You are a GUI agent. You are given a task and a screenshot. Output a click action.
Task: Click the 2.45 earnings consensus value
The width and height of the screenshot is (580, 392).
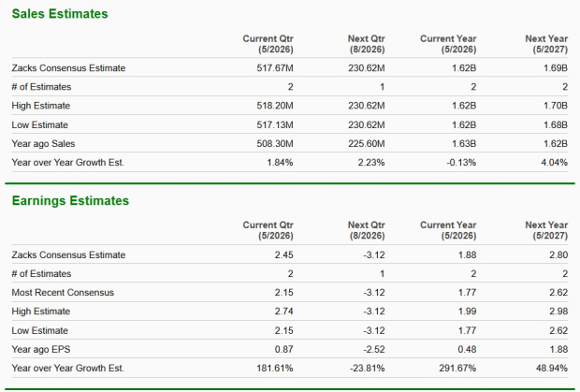284,254
